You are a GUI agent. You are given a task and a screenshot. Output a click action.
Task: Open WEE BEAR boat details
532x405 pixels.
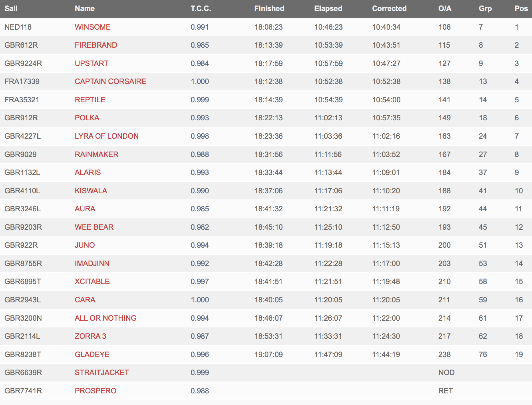coord(94,227)
